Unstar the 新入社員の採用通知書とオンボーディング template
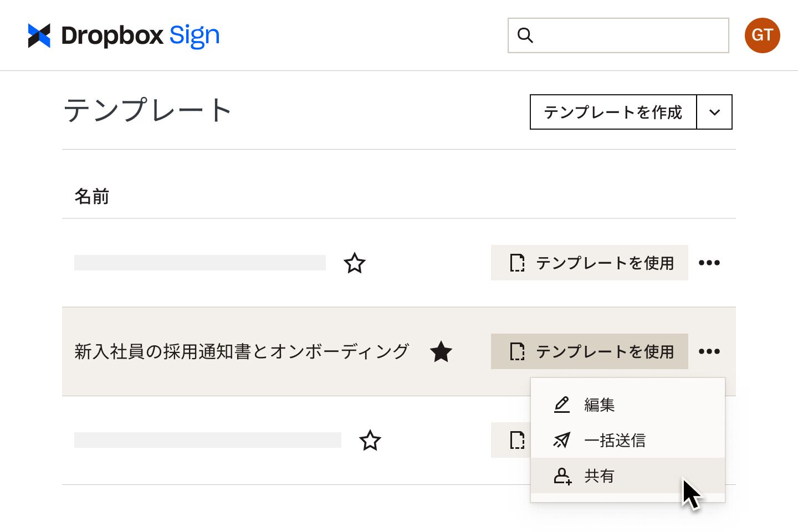The image size is (798, 532). [x=441, y=351]
